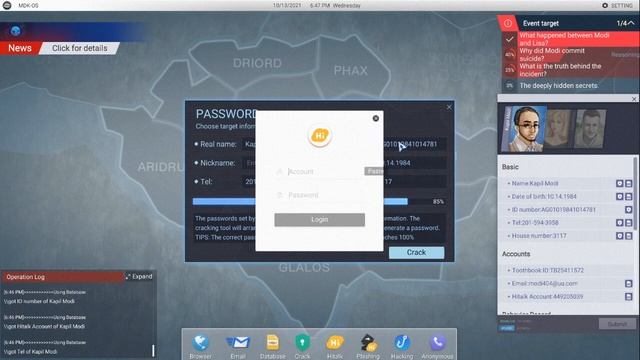Click the News label
The image size is (640, 360).
coord(20,48)
